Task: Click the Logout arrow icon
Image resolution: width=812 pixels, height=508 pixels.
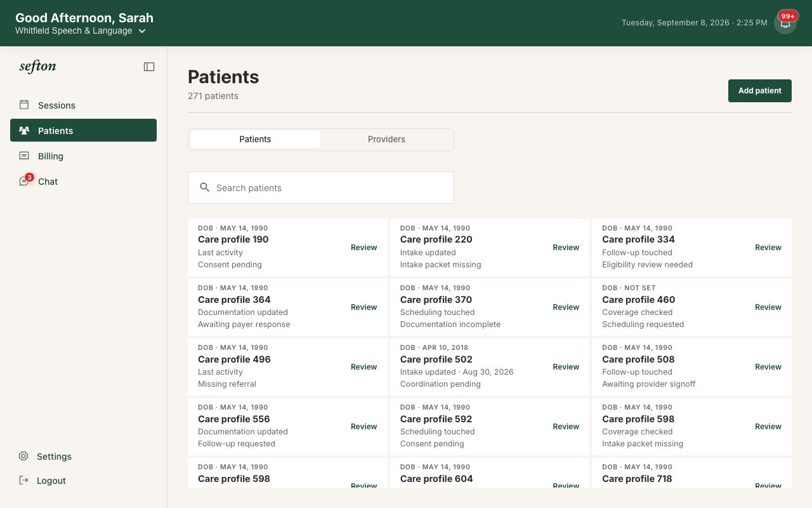Action: point(23,480)
